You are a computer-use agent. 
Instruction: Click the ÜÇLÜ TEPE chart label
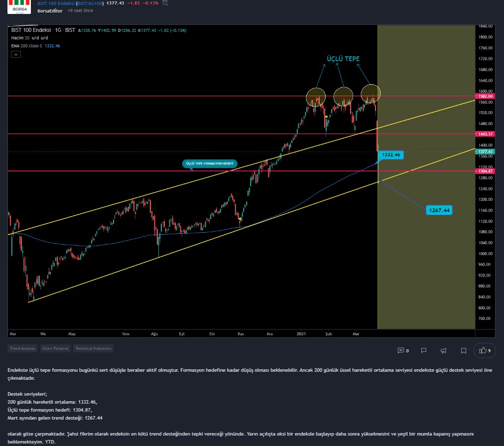(x=343, y=59)
